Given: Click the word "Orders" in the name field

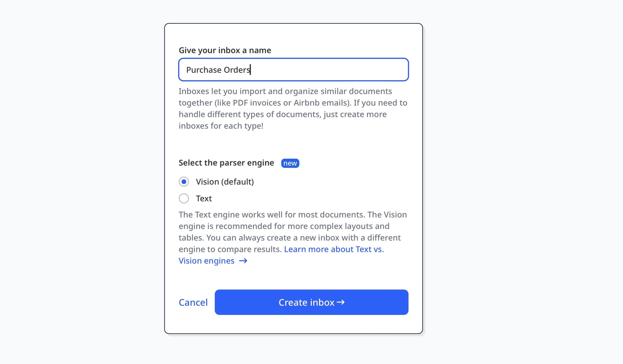Looking at the screenshot, I should 237,70.
